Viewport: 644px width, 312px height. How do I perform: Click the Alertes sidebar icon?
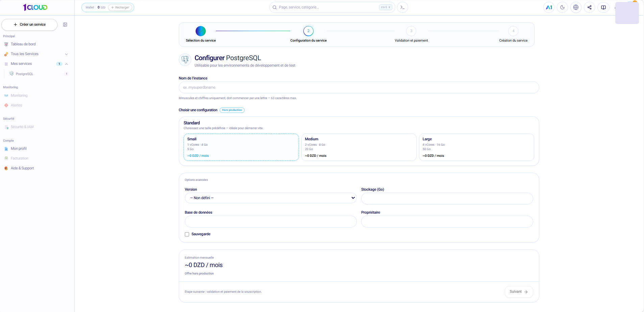pos(6,105)
